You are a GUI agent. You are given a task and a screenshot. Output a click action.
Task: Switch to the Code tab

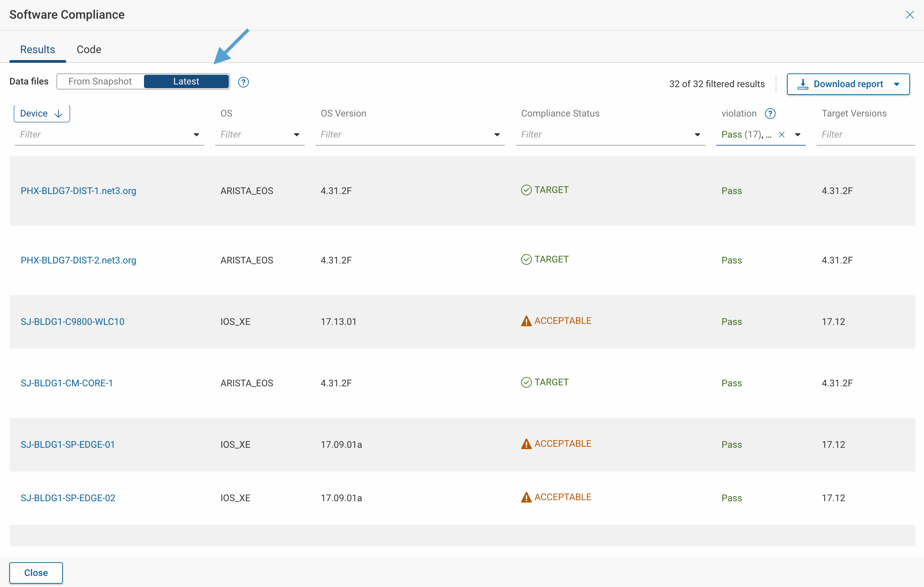[89, 49]
